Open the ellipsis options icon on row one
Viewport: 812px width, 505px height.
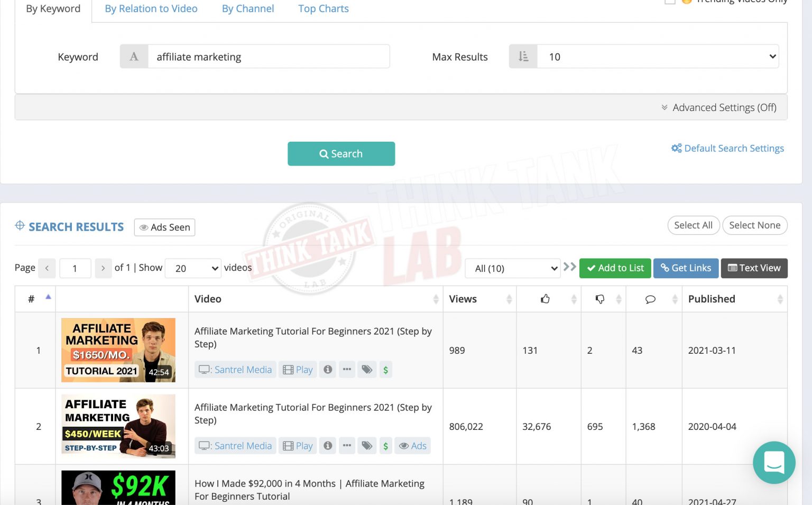click(x=347, y=369)
